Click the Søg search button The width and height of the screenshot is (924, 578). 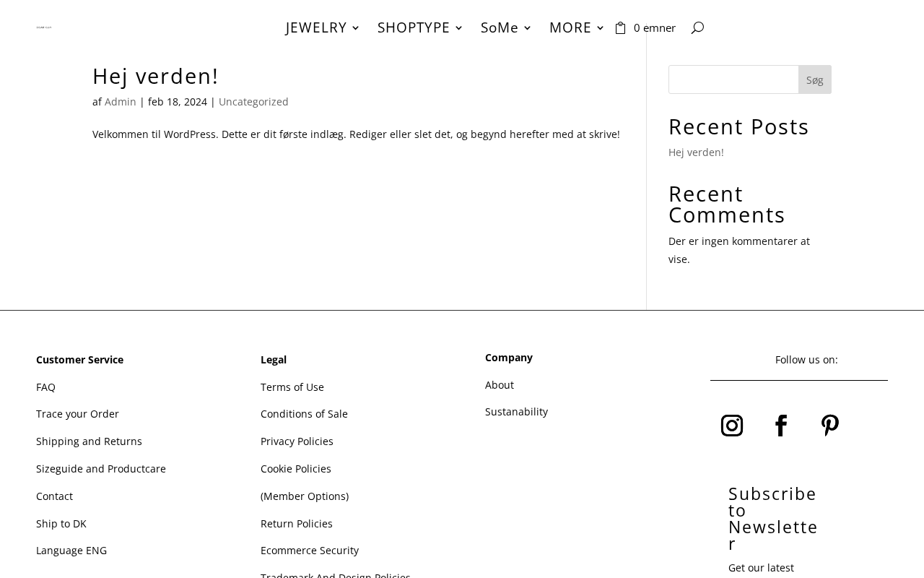click(x=814, y=79)
